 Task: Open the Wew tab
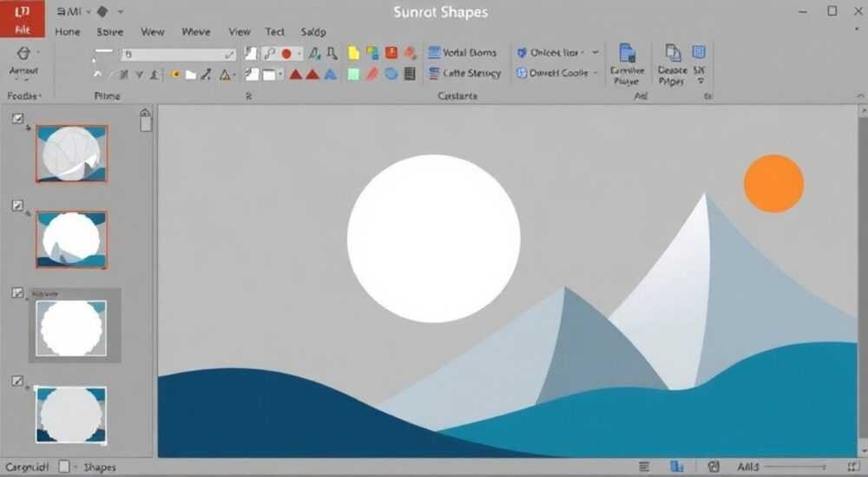[x=152, y=32]
